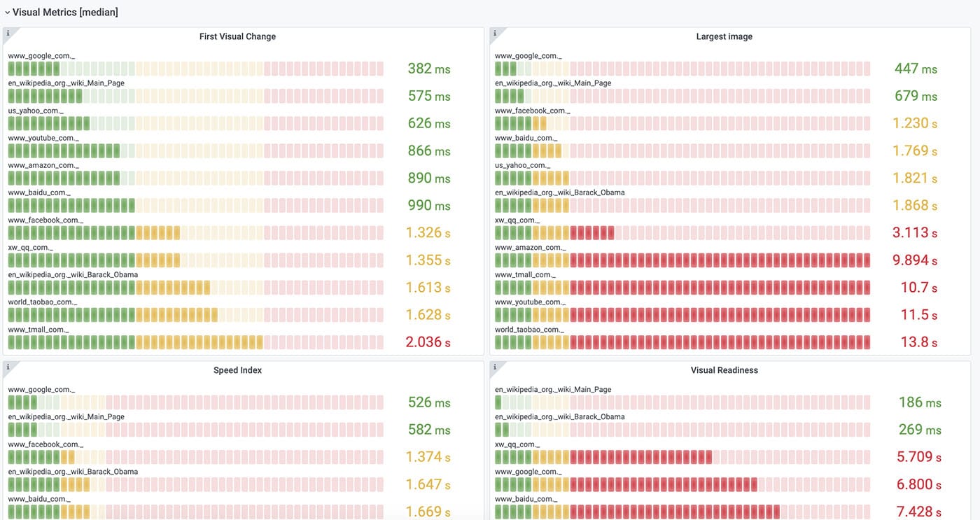This screenshot has height=520, width=980.
Task: Select the us_yahoo_com label in First Visual Change
Action: [x=35, y=111]
